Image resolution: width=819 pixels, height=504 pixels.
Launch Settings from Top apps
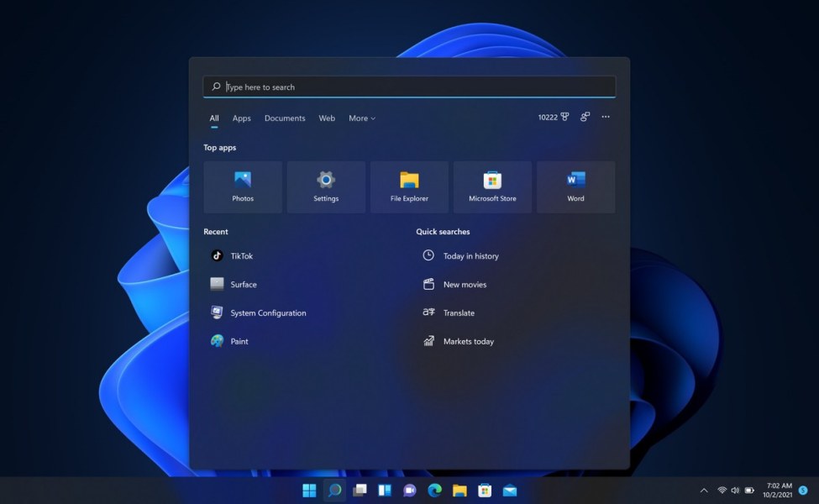(326, 186)
